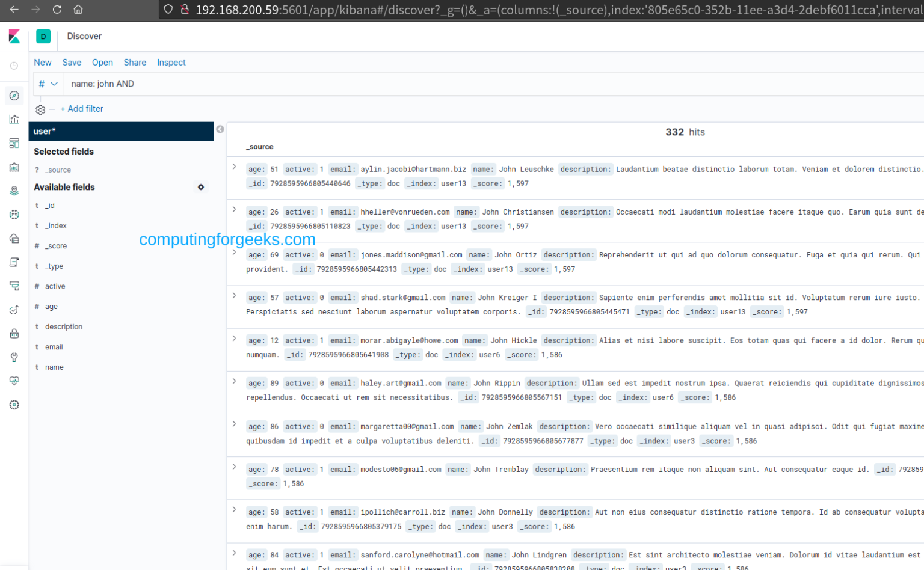Viewport: 924px width, 570px height.
Task: Collapse the user* index pattern sidebar
Action: click(220, 129)
